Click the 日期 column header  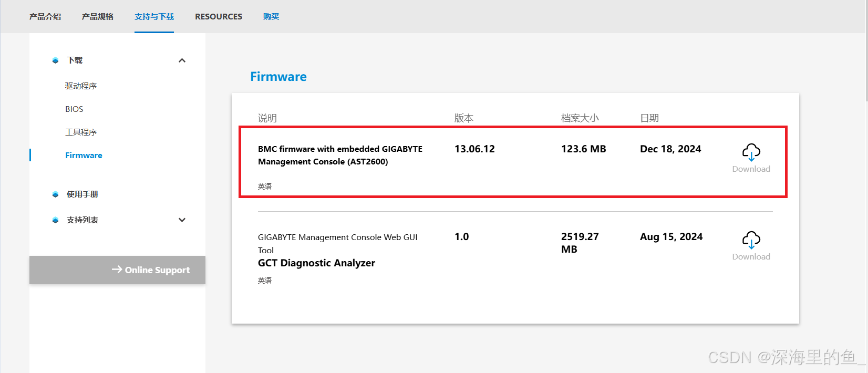(x=649, y=118)
